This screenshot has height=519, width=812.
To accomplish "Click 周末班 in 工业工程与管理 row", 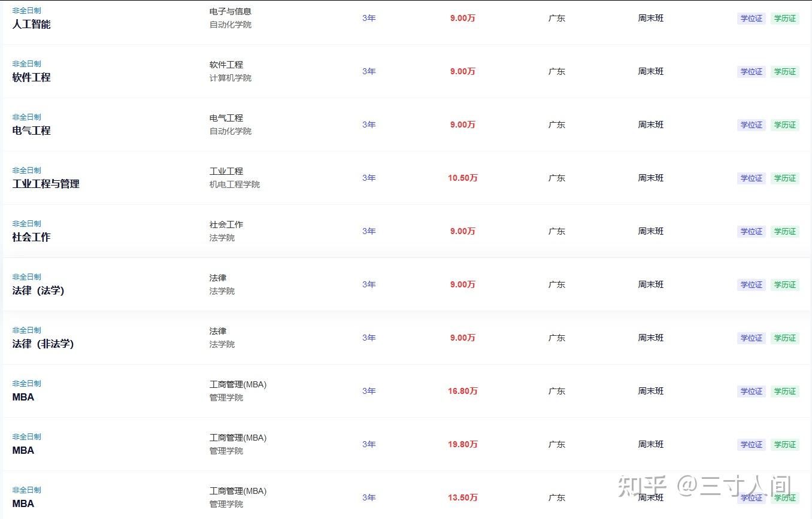I will click(x=651, y=178).
